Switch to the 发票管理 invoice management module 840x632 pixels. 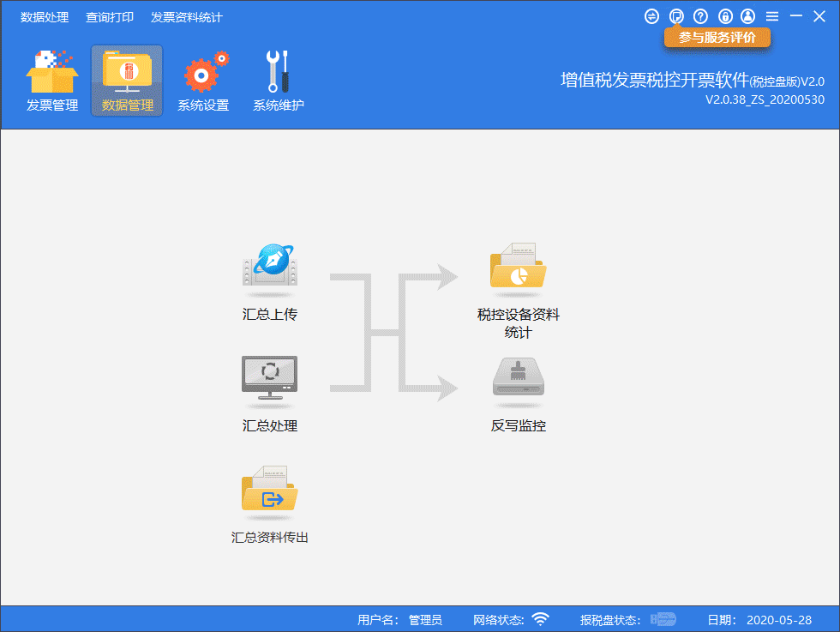click(x=51, y=79)
